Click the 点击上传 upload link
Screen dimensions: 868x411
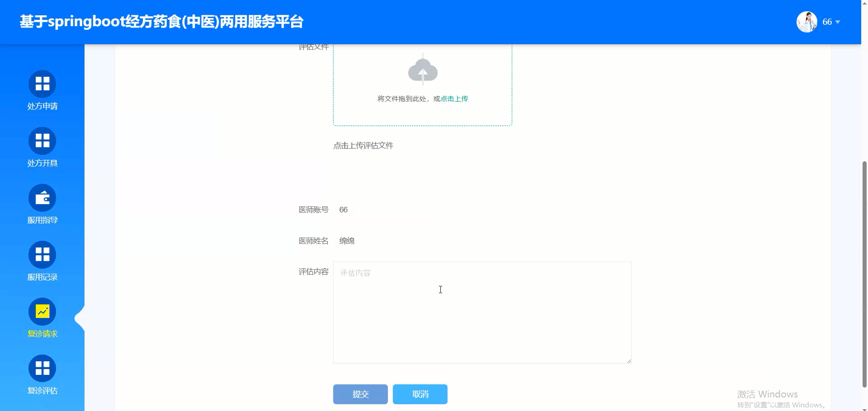point(453,98)
